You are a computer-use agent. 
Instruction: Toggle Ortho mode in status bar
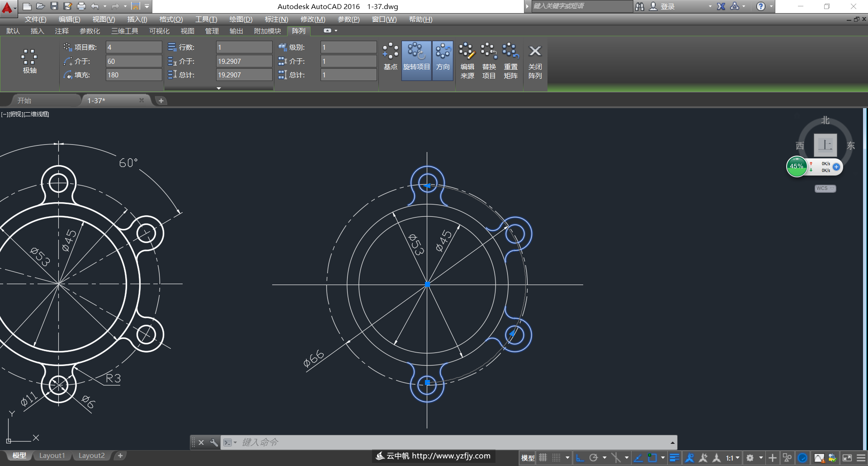[x=580, y=458]
